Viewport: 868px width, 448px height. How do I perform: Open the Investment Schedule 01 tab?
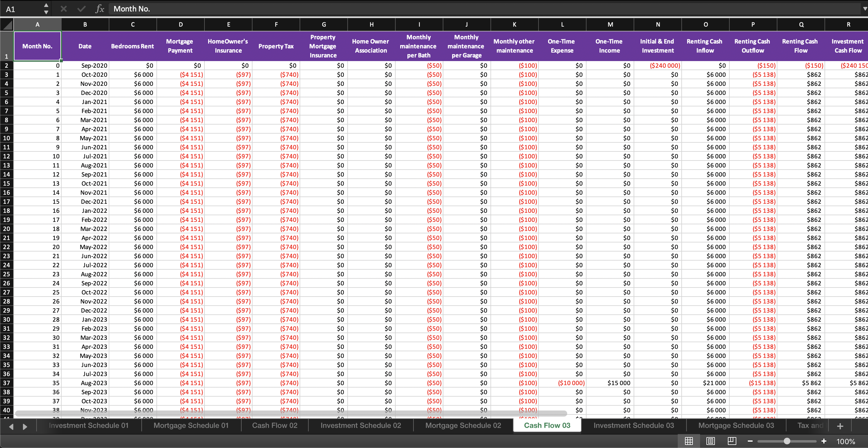(x=88, y=425)
